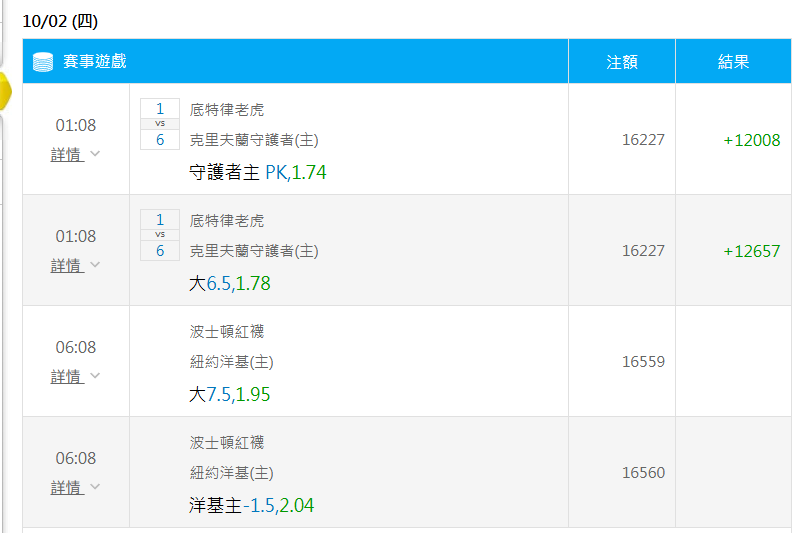
Task: Click the +12008 result value
Action: pos(751,140)
